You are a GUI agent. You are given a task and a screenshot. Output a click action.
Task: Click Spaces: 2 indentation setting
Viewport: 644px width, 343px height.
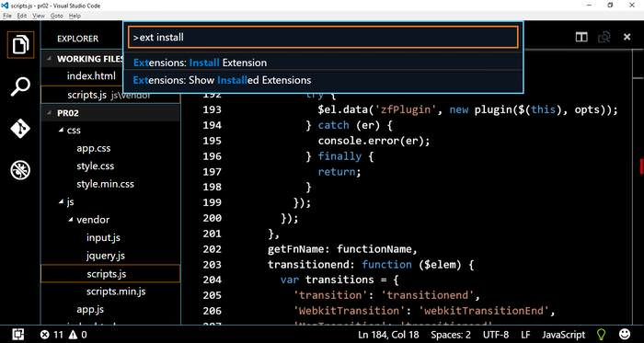pos(451,335)
